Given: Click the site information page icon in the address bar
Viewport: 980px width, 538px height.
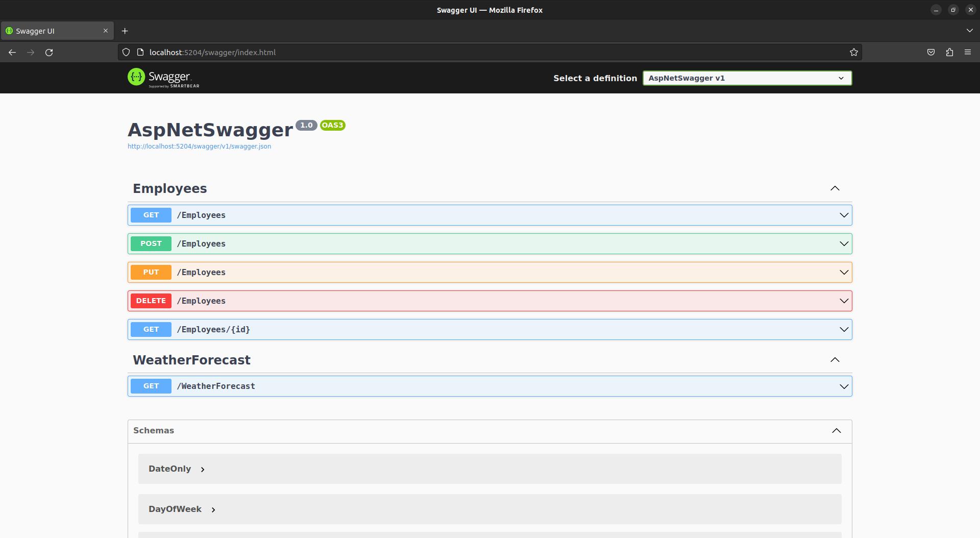Looking at the screenshot, I should click(140, 52).
